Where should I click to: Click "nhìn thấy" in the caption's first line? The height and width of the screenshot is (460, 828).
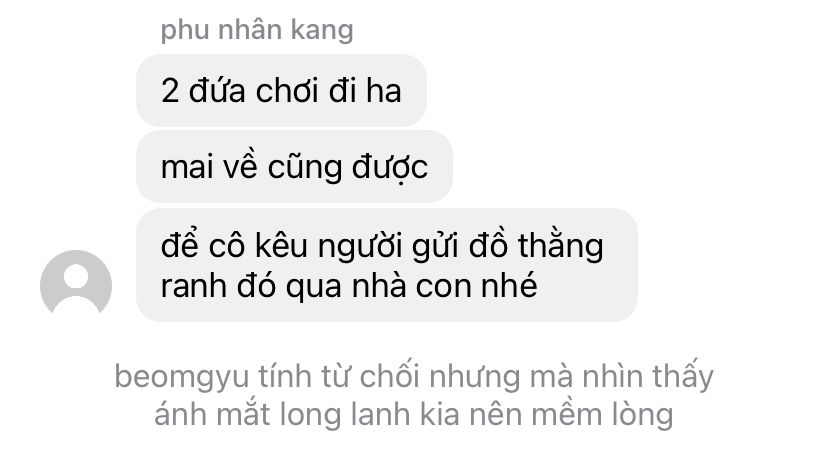coord(648,377)
